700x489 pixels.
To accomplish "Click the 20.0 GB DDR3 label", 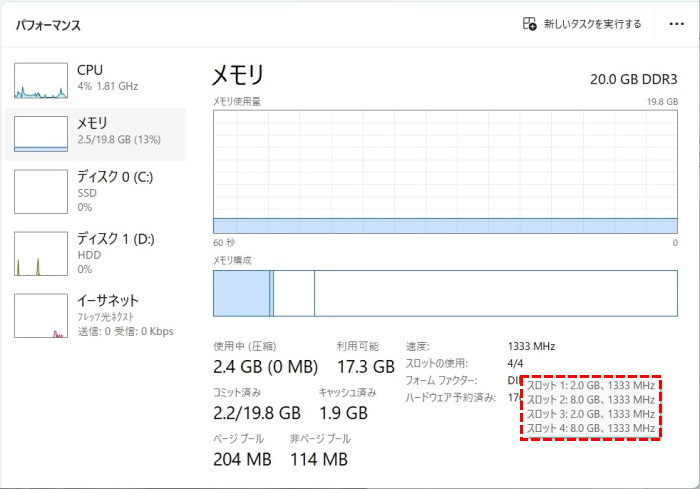I will [633, 79].
